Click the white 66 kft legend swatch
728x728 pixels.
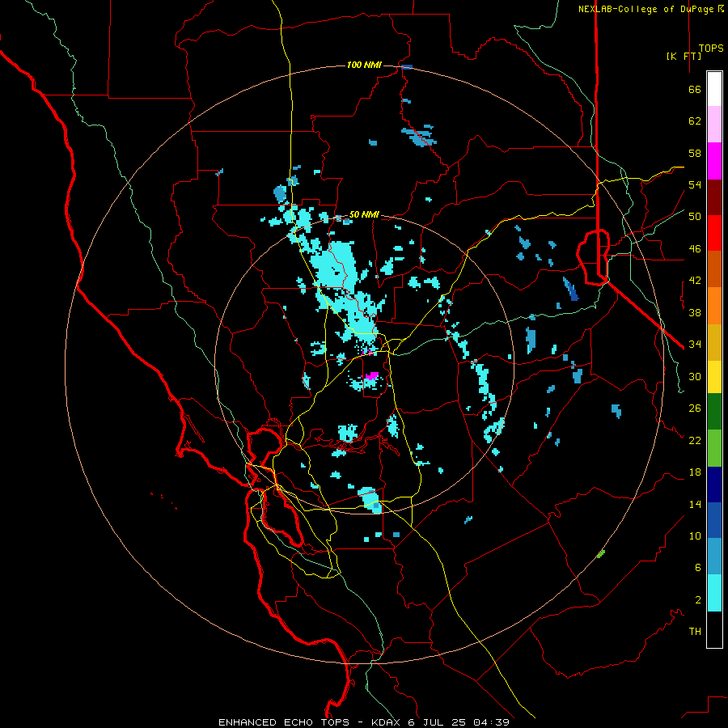714,89
